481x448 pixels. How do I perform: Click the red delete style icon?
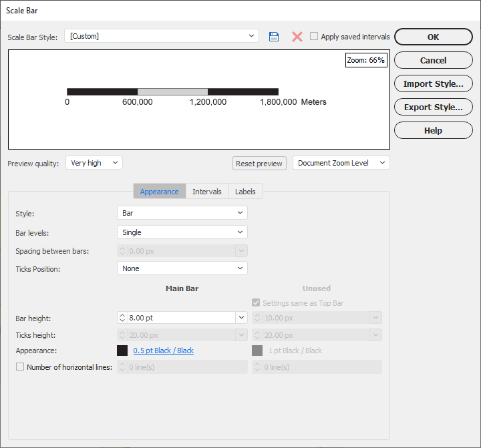pos(297,37)
